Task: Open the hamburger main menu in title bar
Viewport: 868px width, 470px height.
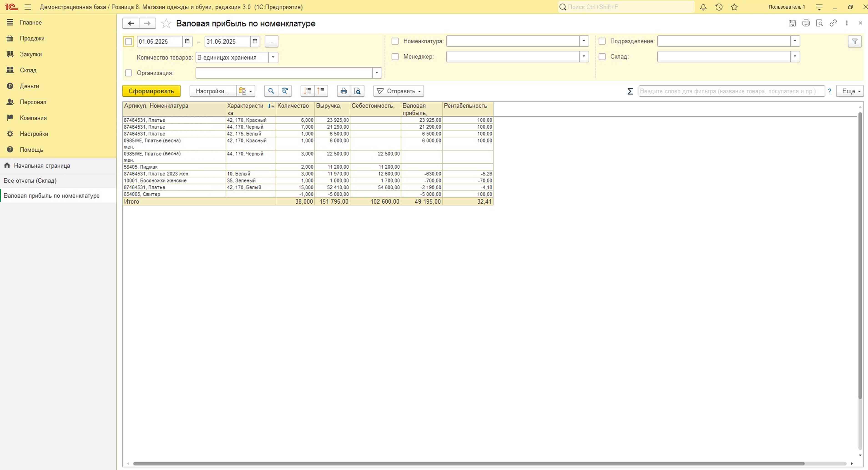Action: 28,7
